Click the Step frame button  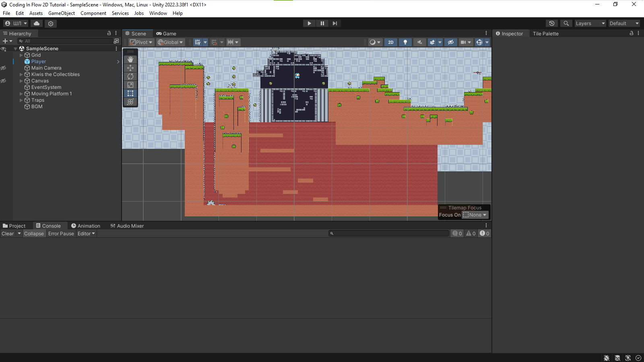point(334,23)
